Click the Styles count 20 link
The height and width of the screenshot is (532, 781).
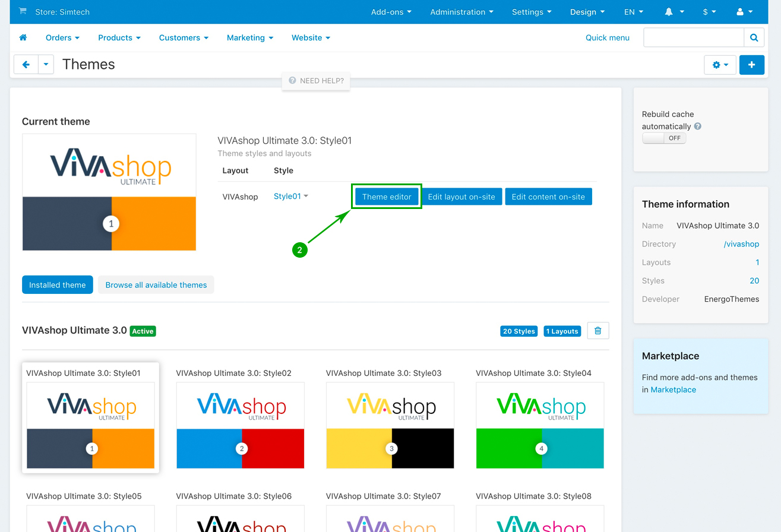point(754,281)
